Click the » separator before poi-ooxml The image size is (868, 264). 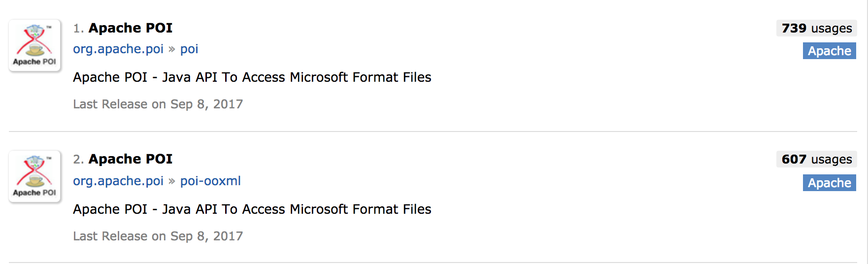click(x=172, y=181)
